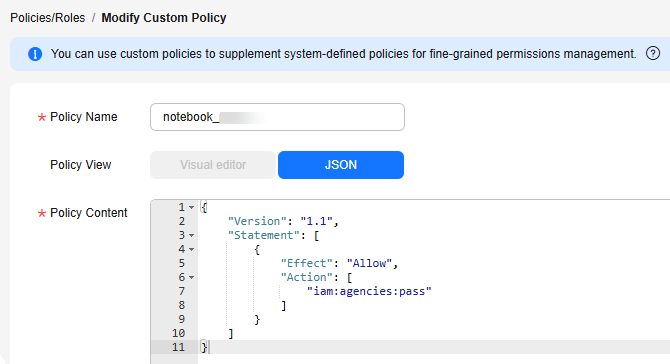Click the "Action" key on line 6

306,277
